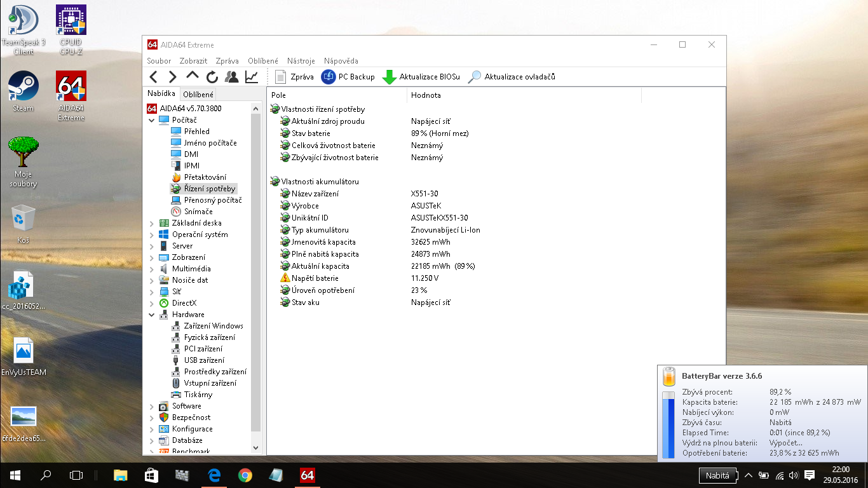Open Task View on taskbar
Image resolution: width=868 pixels, height=488 pixels.
[76, 475]
